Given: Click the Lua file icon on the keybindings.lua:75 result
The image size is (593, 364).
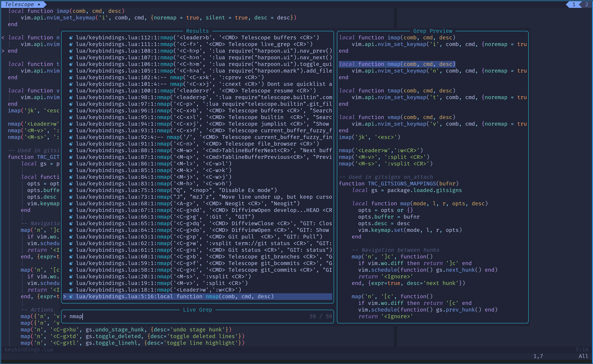Looking at the screenshot, I should [x=71, y=190].
